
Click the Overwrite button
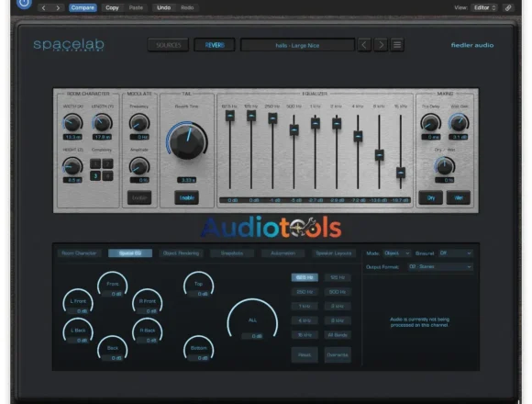[x=338, y=355]
